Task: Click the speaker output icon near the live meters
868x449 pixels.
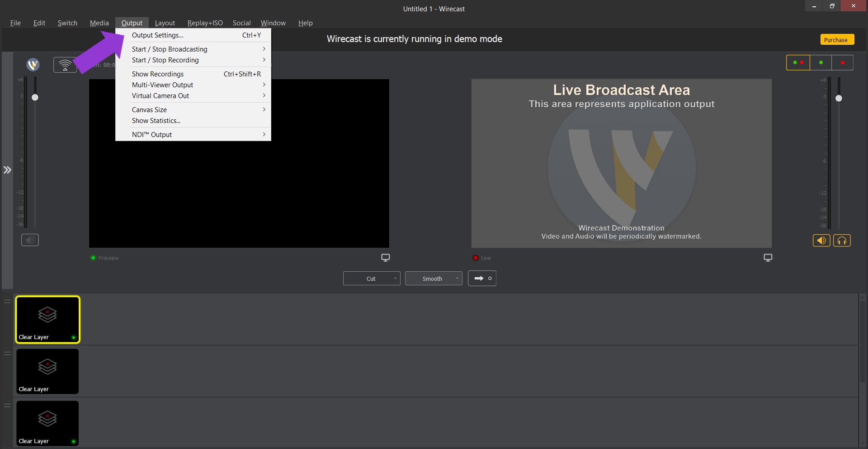Action: click(x=821, y=240)
